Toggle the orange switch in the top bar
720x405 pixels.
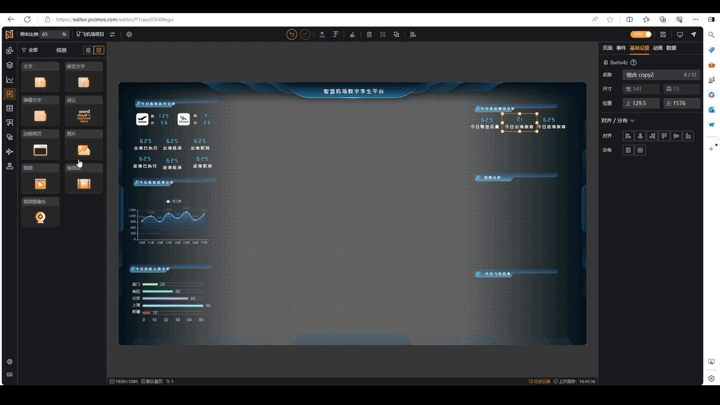coord(641,34)
